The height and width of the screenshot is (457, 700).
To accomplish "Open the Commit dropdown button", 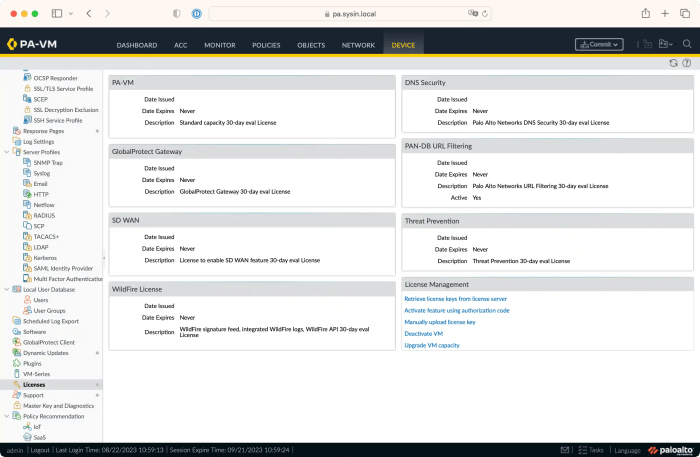I will [599, 44].
